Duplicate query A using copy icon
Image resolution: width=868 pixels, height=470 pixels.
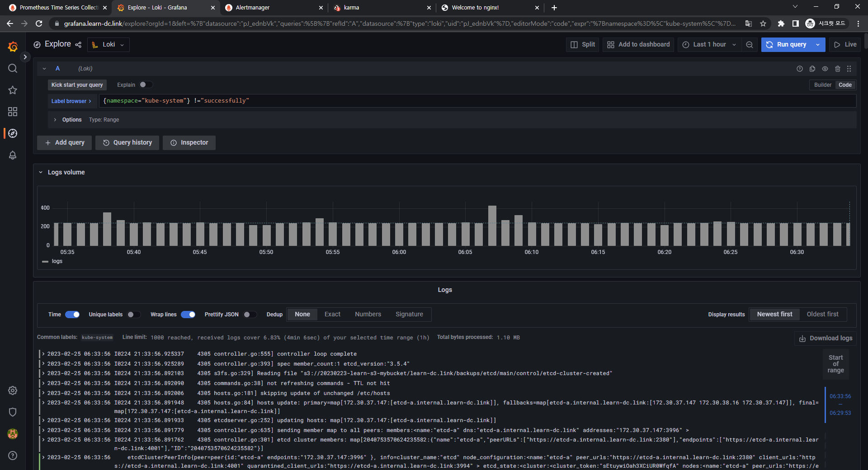pyautogui.click(x=812, y=69)
